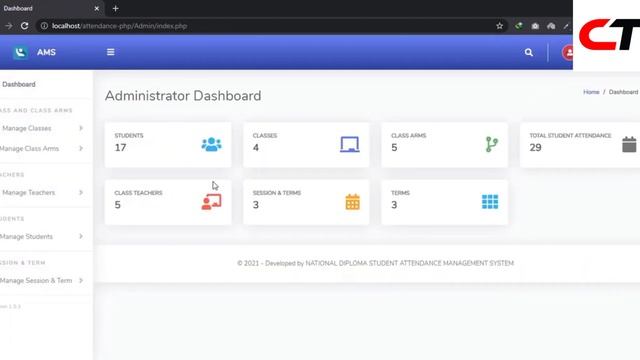Select the Dashboard browser tab
Viewport: 640px width, 360px height.
coord(51,8)
